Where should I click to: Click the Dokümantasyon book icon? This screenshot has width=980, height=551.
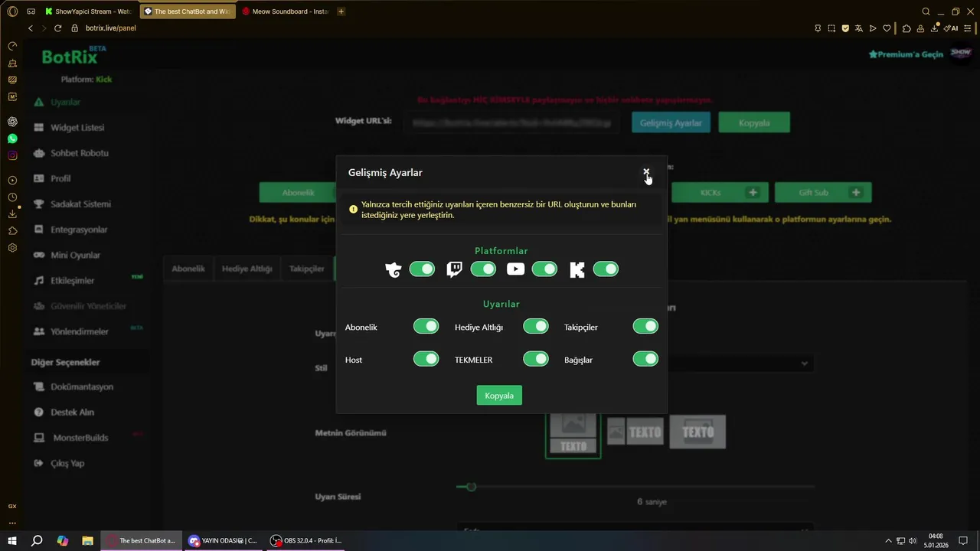click(x=38, y=386)
